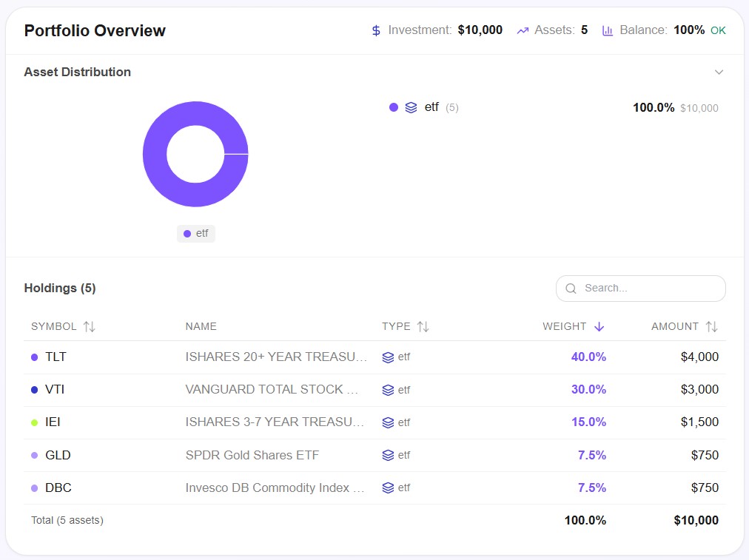Toggle AMOUNT column sorting
Screen dimensions: 749x560
[711, 326]
